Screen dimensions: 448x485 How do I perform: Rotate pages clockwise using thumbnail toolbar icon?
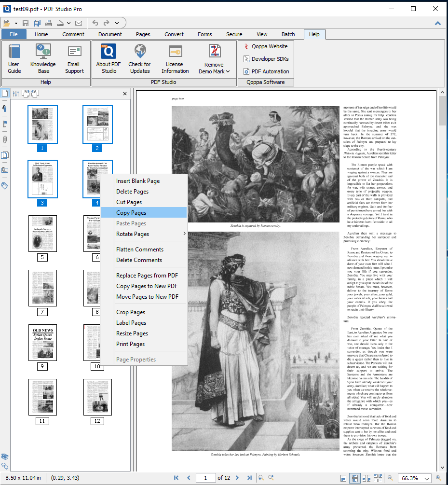[x=25, y=93]
